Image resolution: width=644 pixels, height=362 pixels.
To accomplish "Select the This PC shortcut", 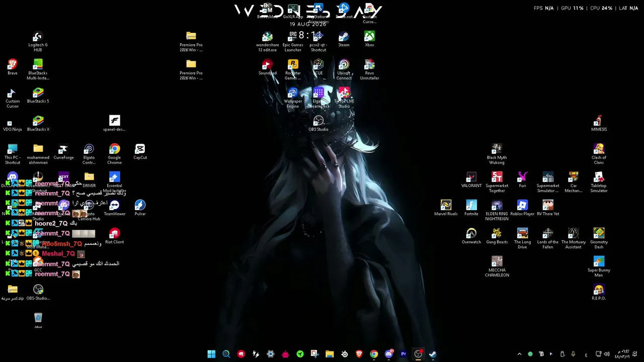I will pos(13,154).
